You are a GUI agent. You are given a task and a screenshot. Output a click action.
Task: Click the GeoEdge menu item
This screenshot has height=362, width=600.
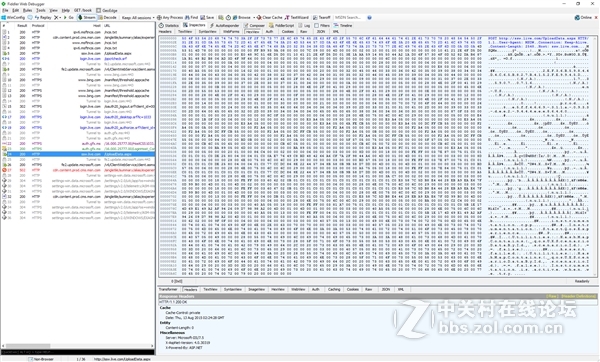pos(107,10)
